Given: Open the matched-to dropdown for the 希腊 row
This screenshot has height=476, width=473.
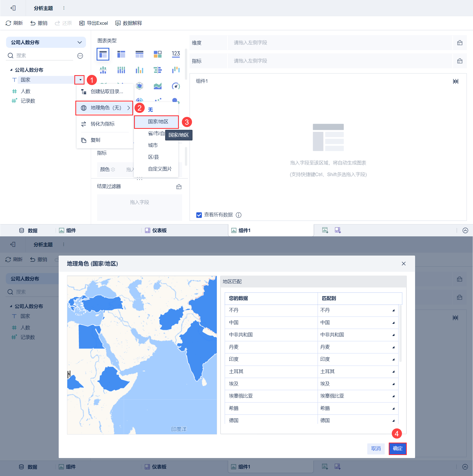Looking at the screenshot, I should click(393, 408).
